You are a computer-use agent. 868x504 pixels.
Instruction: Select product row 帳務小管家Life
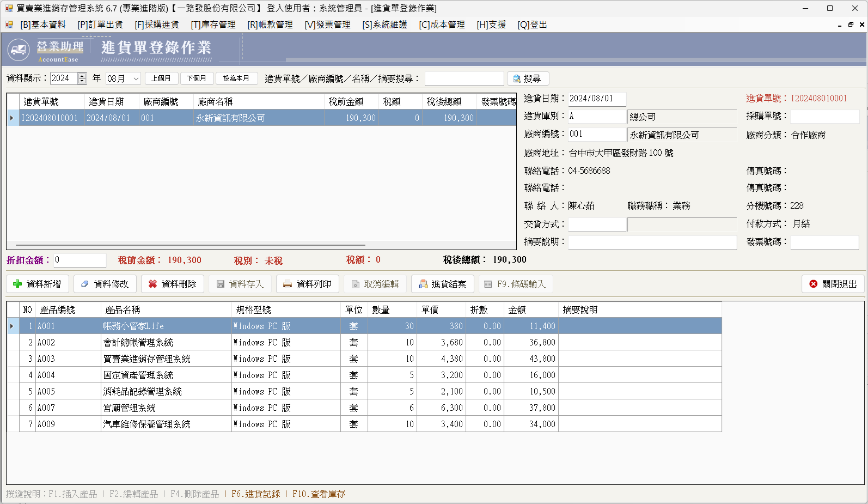364,326
